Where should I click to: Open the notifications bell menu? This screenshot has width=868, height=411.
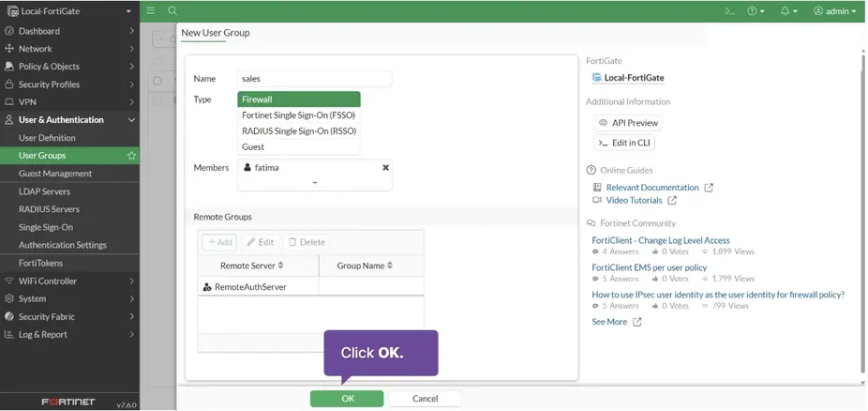point(789,11)
